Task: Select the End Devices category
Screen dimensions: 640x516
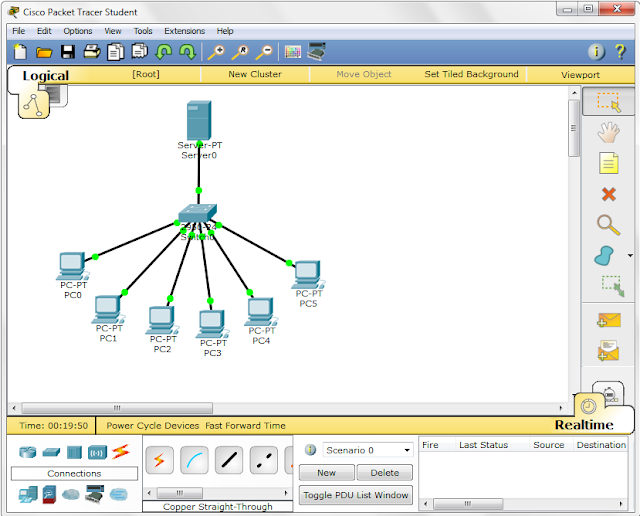Action: (28, 495)
